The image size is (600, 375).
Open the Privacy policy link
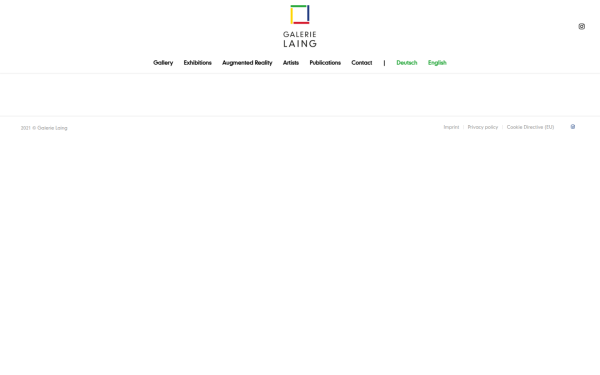pos(483,127)
